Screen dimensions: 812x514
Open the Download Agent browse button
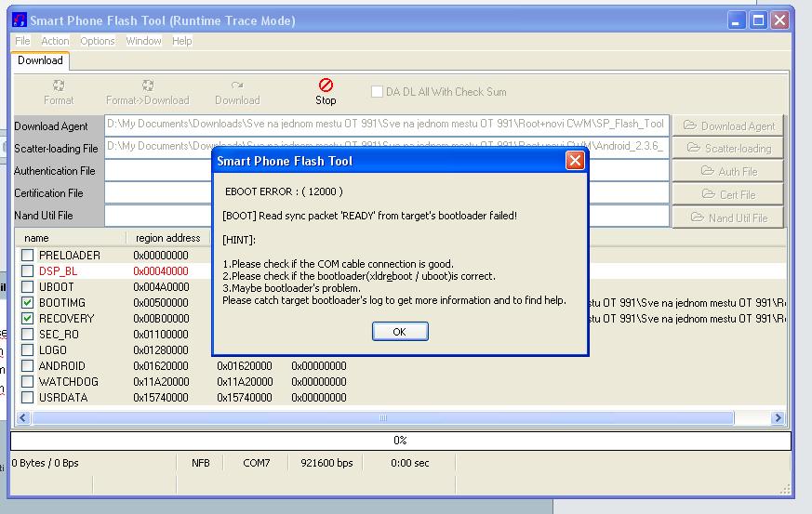727,125
